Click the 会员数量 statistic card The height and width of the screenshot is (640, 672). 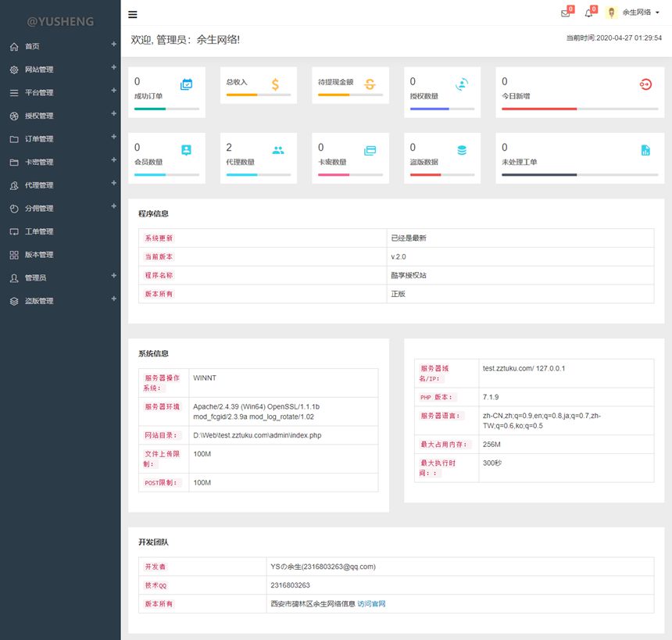coord(166,158)
